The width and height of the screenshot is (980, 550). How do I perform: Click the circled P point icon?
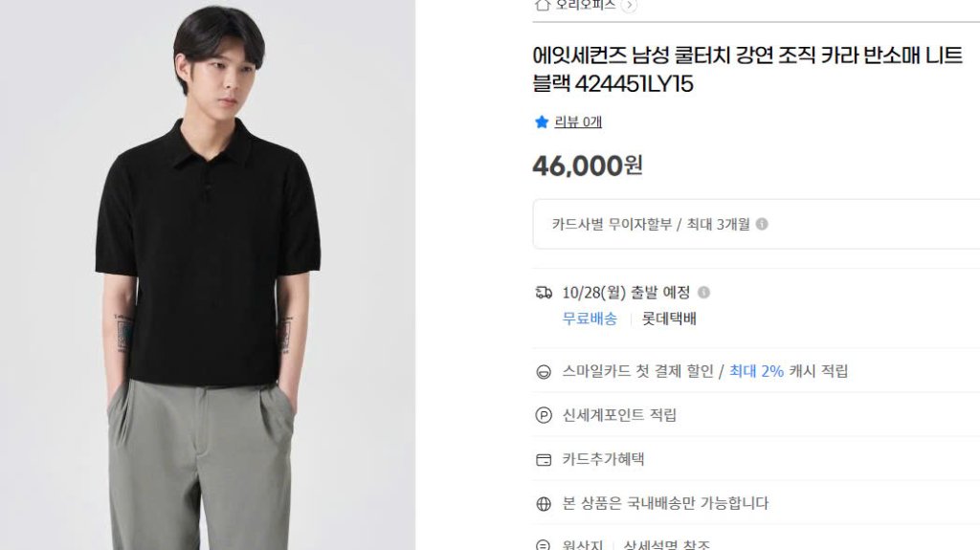pyautogui.click(x=544, y=415)
